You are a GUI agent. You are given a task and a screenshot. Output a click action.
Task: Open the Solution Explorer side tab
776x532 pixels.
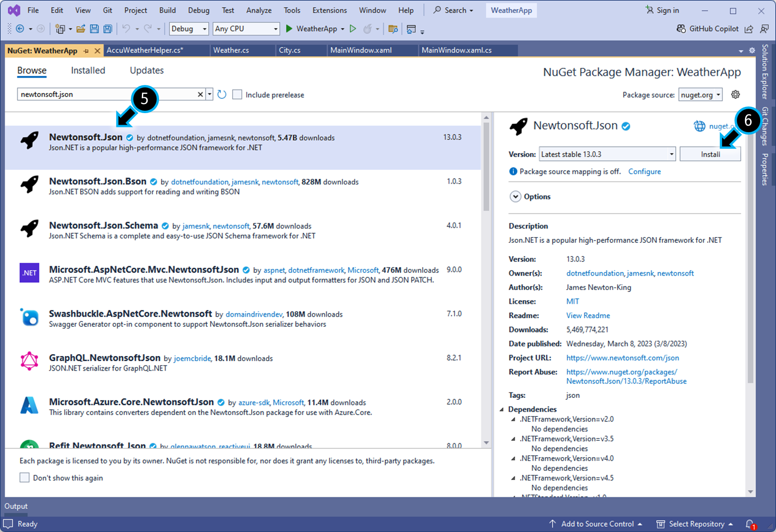point(765,72)
